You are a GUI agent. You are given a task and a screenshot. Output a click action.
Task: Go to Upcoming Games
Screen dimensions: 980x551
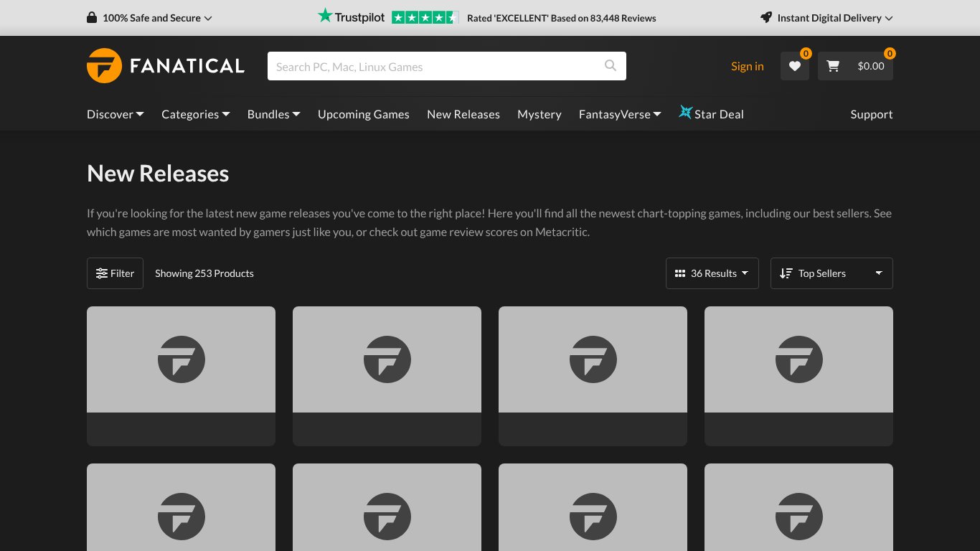click(x=364, y=114)
